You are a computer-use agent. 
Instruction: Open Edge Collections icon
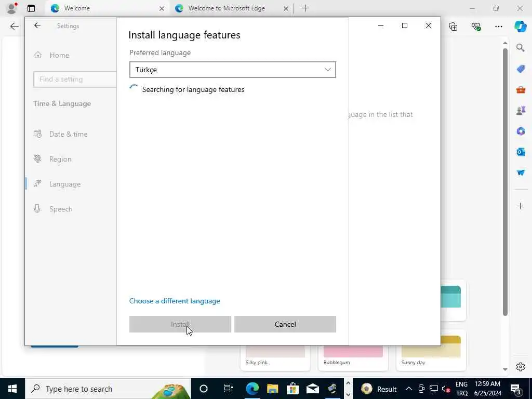click(453, 26)
